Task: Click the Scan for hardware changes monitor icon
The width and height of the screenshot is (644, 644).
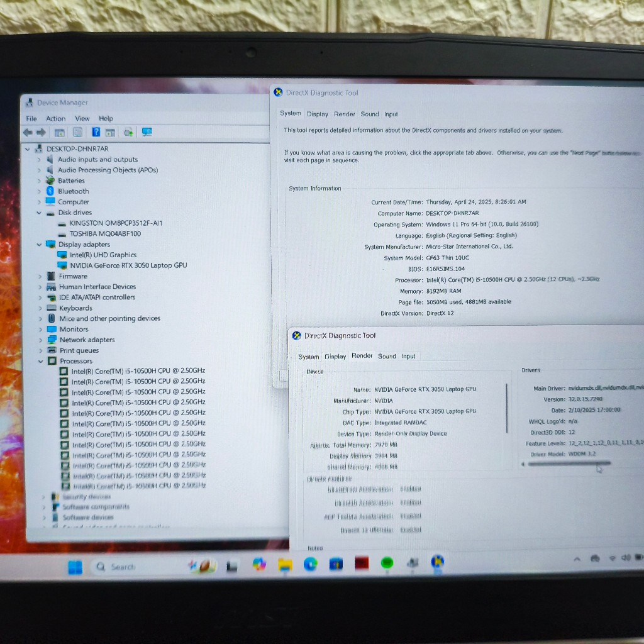Action: click(x=147, y=132)
